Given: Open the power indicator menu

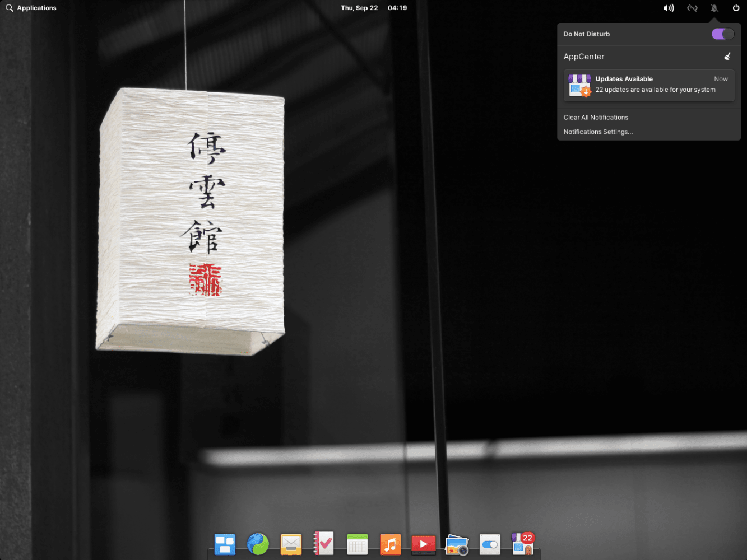Looking at the screenshot, I should coord(736,7).
